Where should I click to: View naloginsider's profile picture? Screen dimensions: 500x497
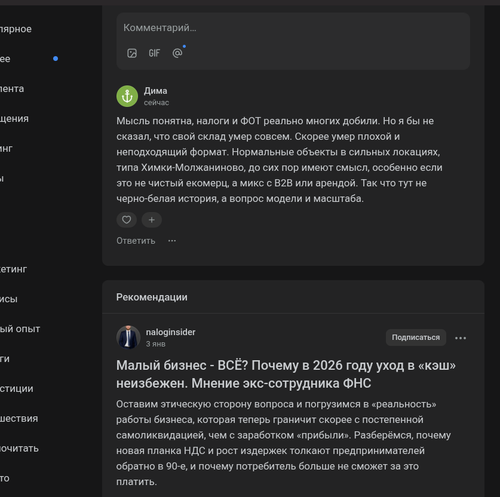[x=128, y=337]
